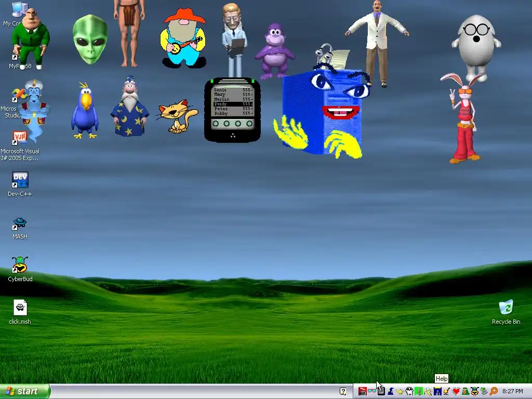The width and height of the screenshot is (532, 399).
Task: Click the white figure with sunglasses tray icon
Action: point(409,391)
